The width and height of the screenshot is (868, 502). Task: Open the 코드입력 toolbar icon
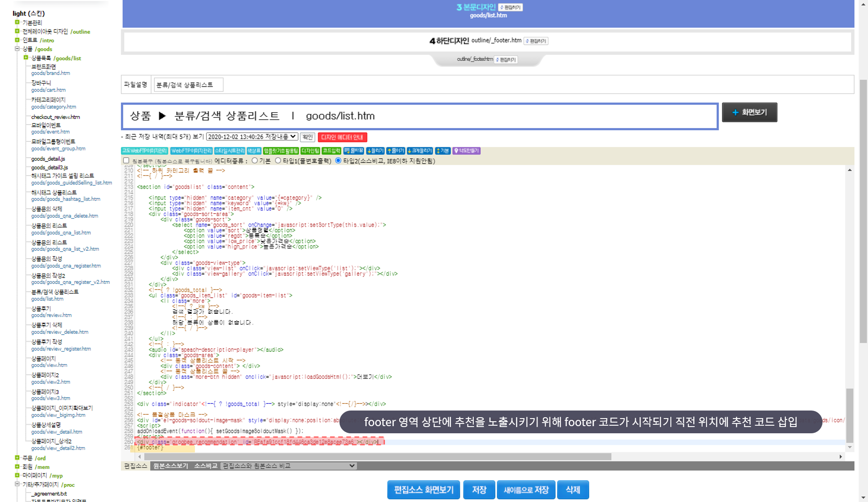click(x=331, y=151)
